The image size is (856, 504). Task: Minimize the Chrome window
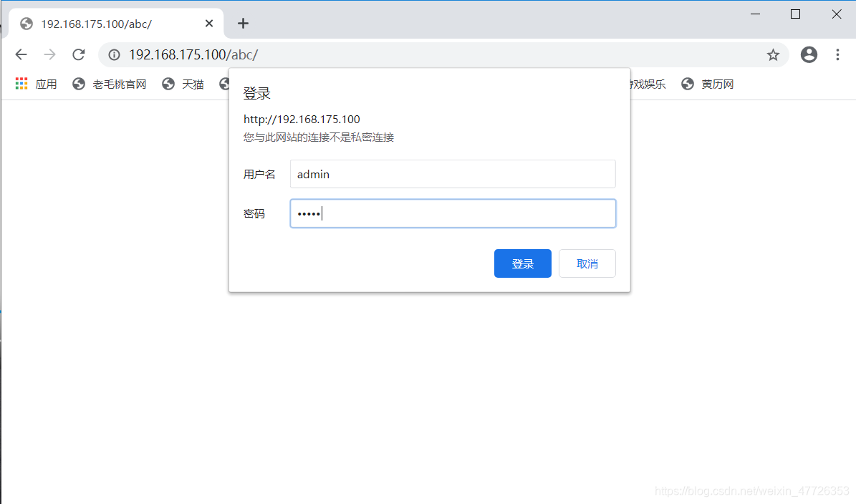point(756,14)
